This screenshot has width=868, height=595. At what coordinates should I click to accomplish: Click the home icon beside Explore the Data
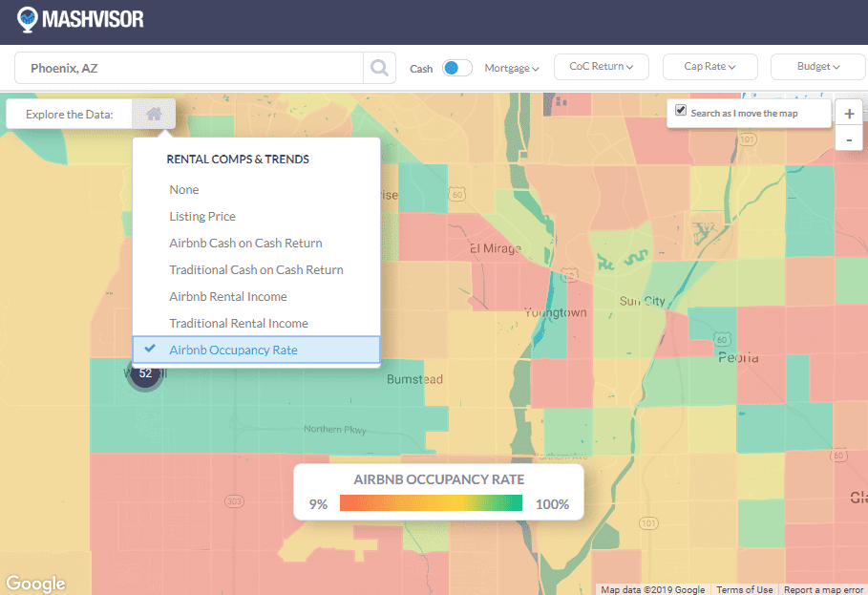(154, 114)
